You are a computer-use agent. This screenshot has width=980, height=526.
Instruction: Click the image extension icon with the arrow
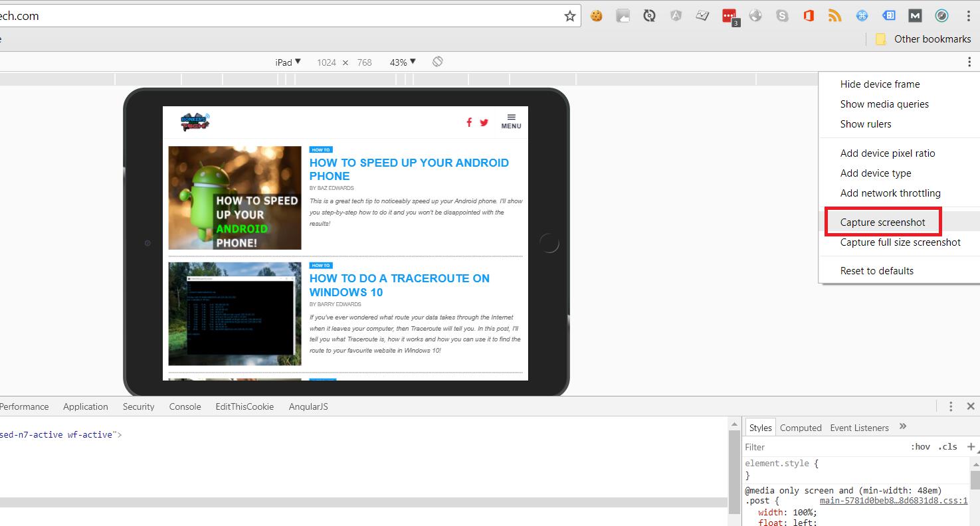(x=623, y=16)
